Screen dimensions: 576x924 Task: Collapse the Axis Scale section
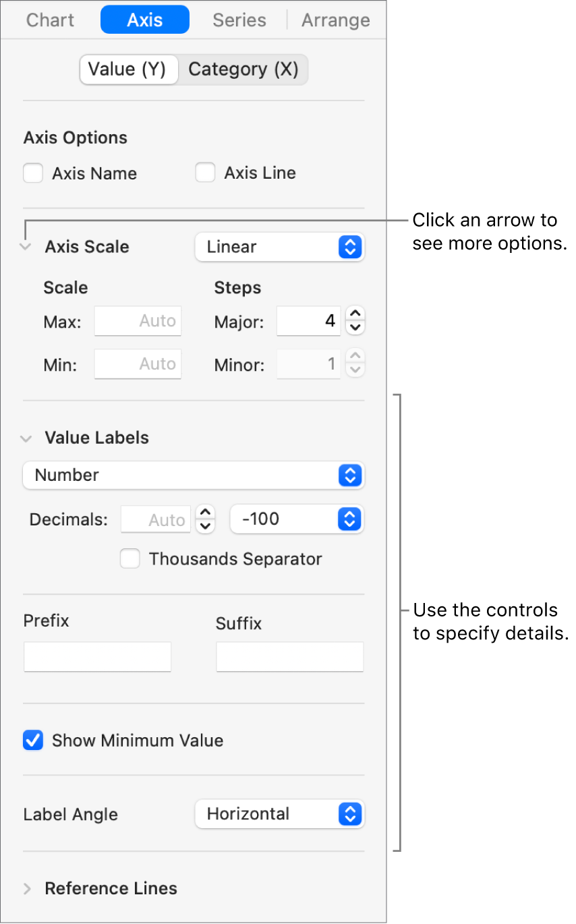point(26,247)
